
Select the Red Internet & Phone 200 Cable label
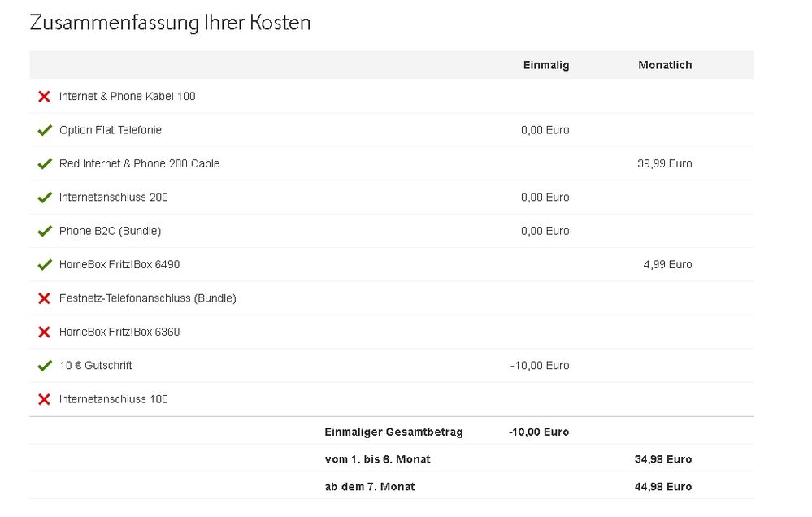pyautogui.click(x=139, y=164)
